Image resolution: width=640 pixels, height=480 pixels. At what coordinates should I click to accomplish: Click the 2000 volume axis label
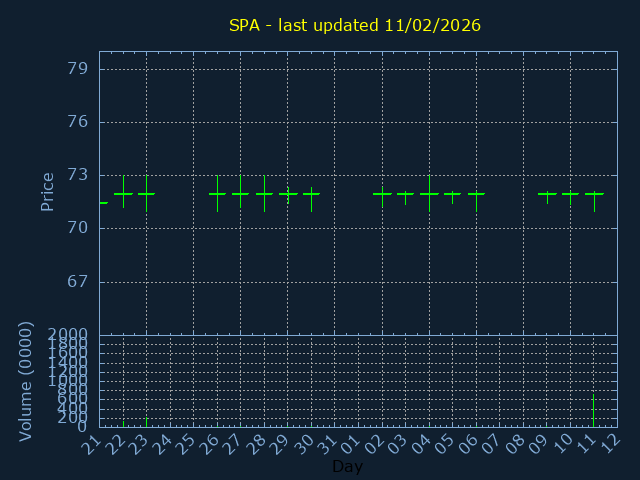tap(67, 334)
